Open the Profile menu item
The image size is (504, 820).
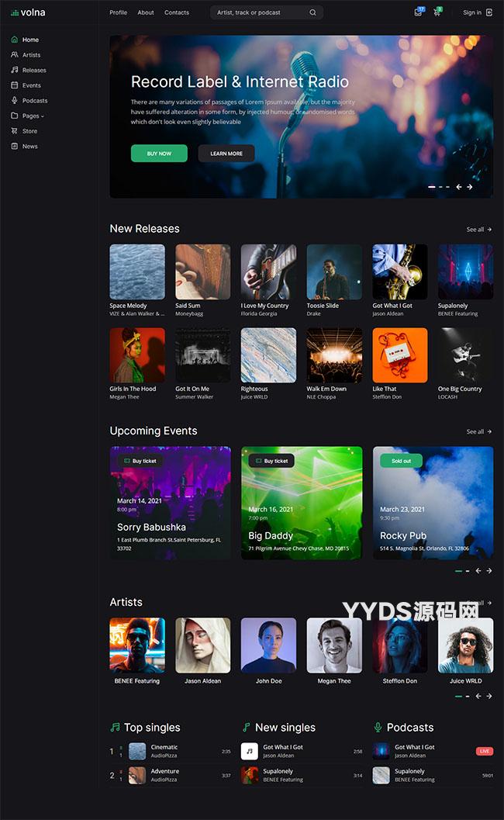118,12
